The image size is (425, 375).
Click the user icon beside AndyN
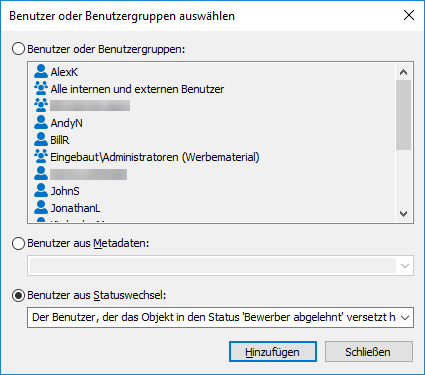pyautogui.click(x=41, y=123)
